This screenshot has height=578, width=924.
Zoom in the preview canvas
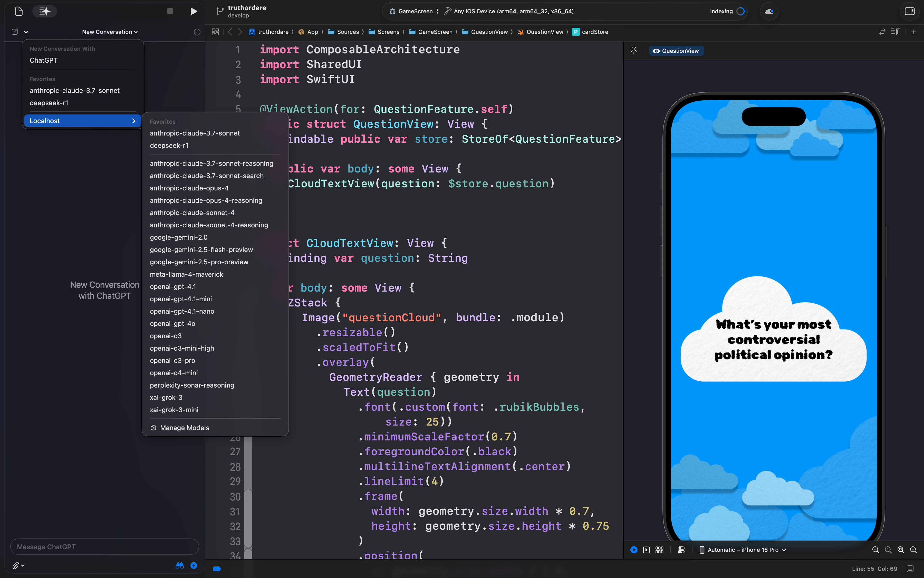click(913, 550)
